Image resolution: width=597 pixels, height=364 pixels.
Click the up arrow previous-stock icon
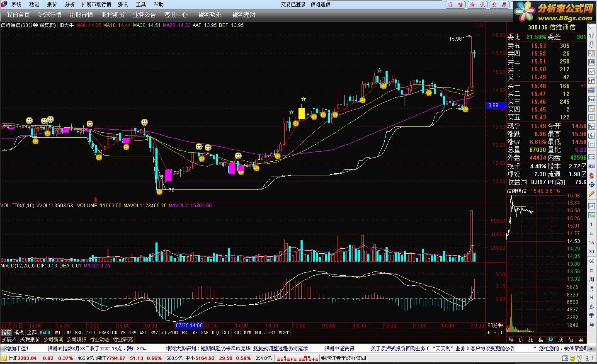click(x=592, y=36)
